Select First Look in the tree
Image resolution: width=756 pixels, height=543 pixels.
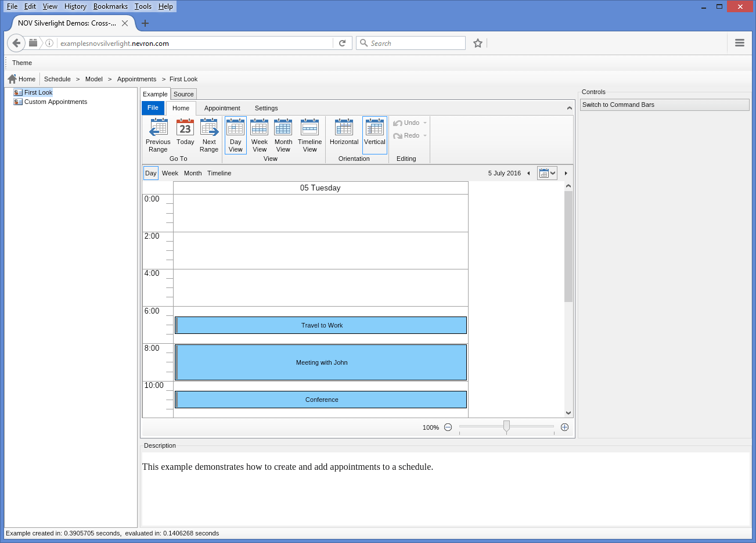pos(38,92)
